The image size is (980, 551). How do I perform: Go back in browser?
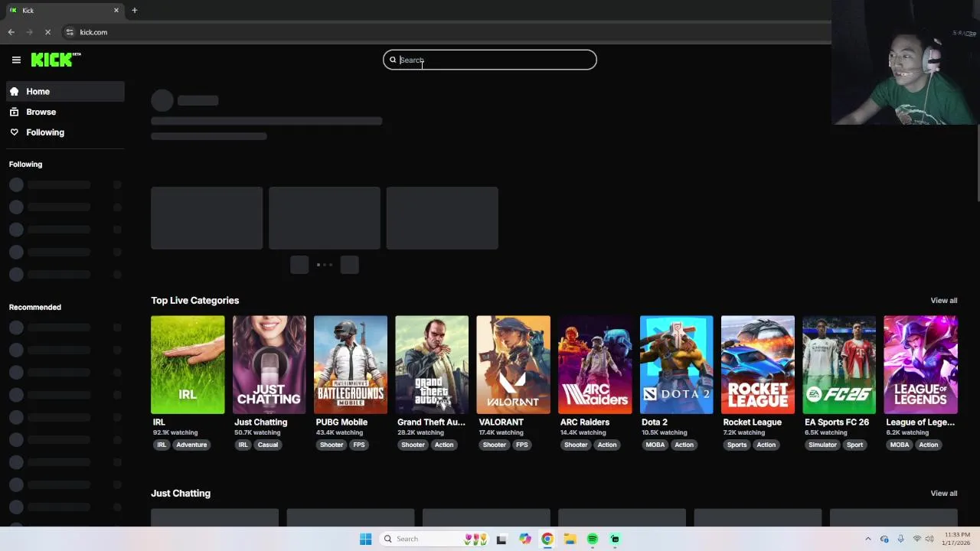11,32
